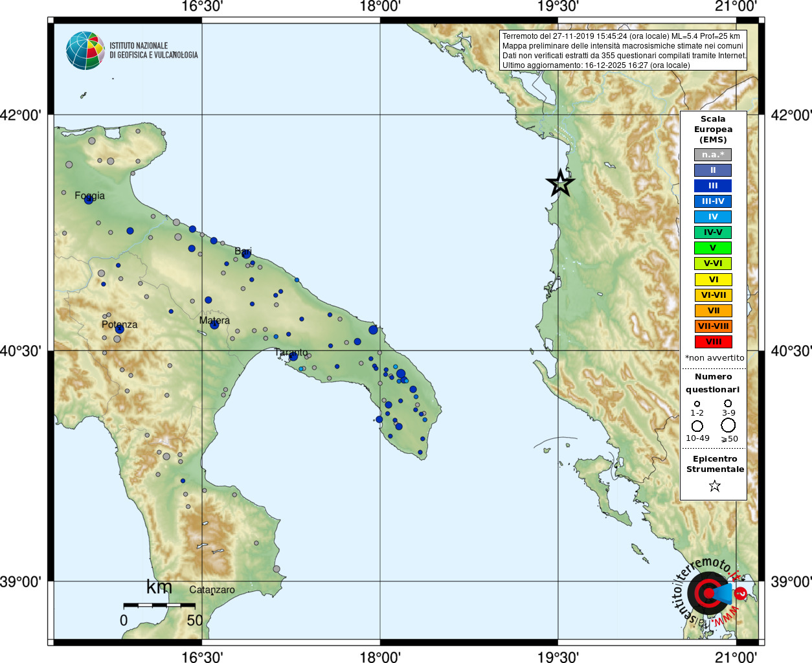Click the epicenter star on the map

click(x=560, y=183)
